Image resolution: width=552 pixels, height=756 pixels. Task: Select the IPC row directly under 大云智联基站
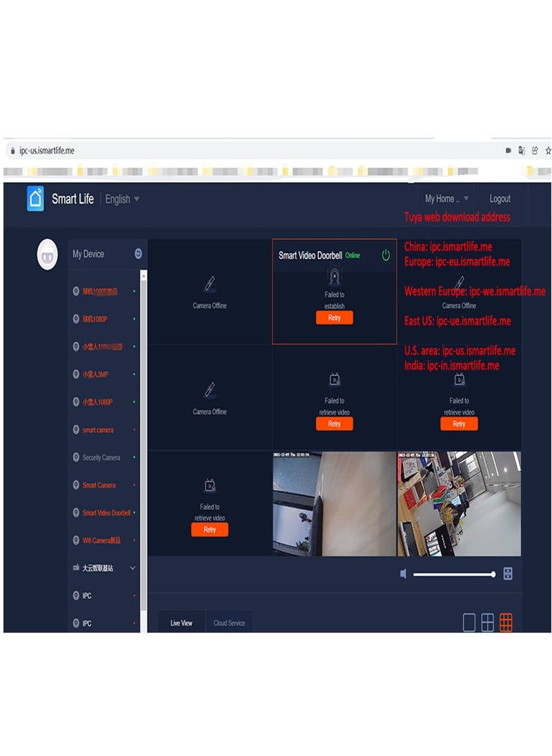point(103,595)
